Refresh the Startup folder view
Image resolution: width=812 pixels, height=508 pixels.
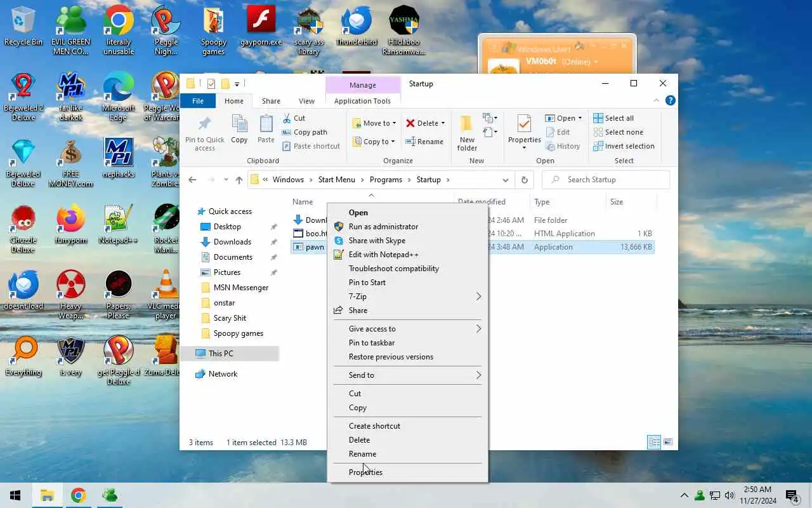pyautogui.click(x=524, y=180)
